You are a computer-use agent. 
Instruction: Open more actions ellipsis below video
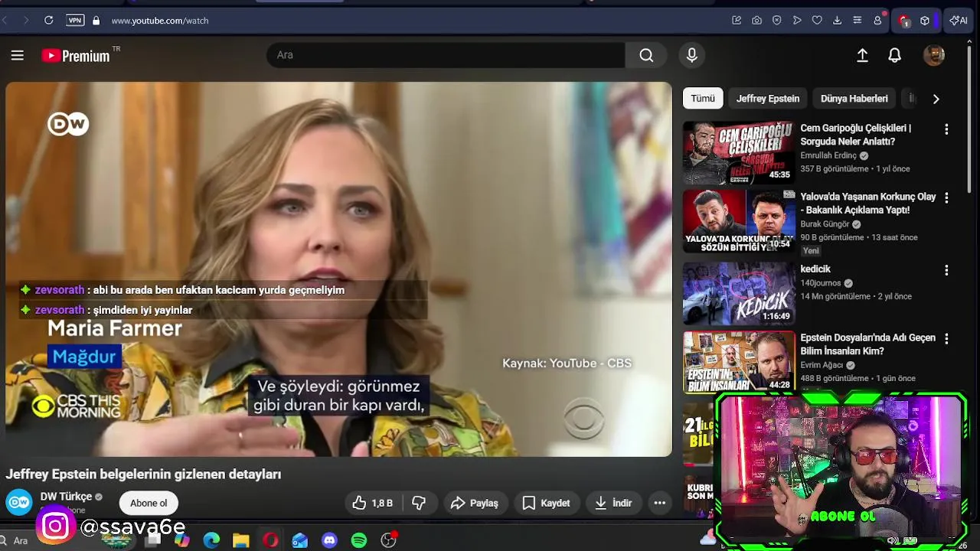pos(659,503)
